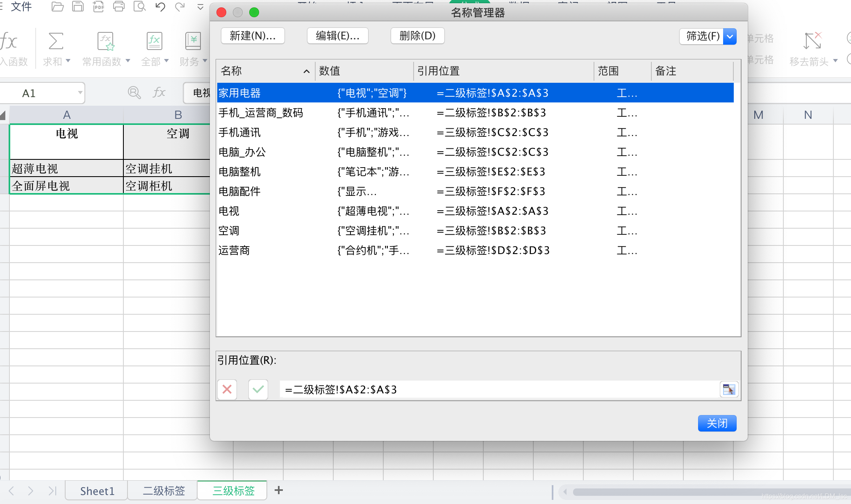Image resolution: width=851 pixels, height=504 pixels.
Task: Click cell containing 超薄电视
Action: 66,168
